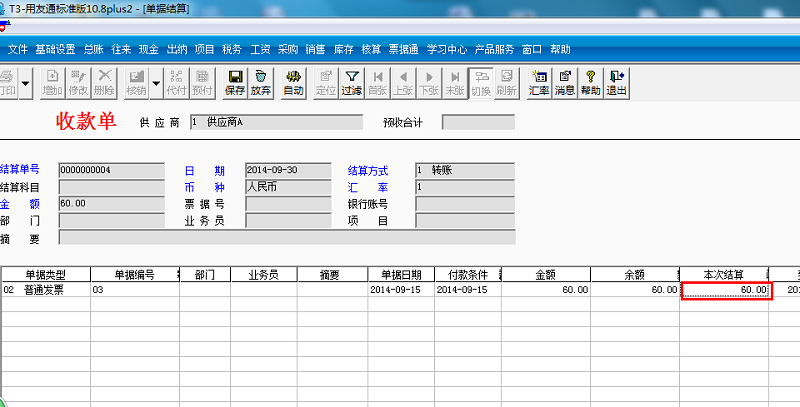800x407 pixels.
Task: Open the 工资 menu
Action: 260,49
